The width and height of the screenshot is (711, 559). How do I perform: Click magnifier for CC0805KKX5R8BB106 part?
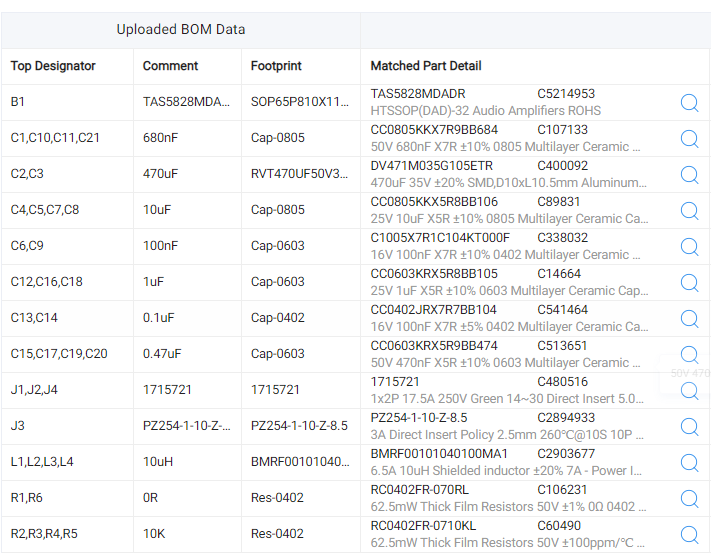[x=689, y=211]
